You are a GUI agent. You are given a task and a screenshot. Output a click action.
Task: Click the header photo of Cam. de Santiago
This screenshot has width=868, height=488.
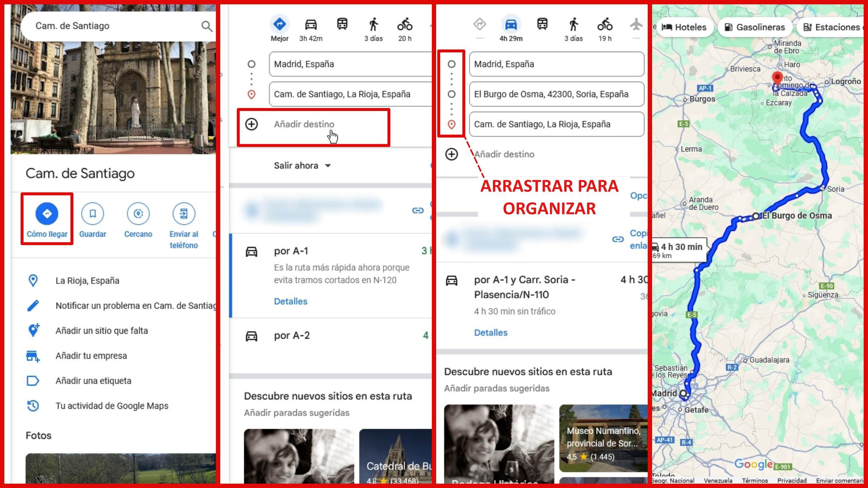point(113,98)
